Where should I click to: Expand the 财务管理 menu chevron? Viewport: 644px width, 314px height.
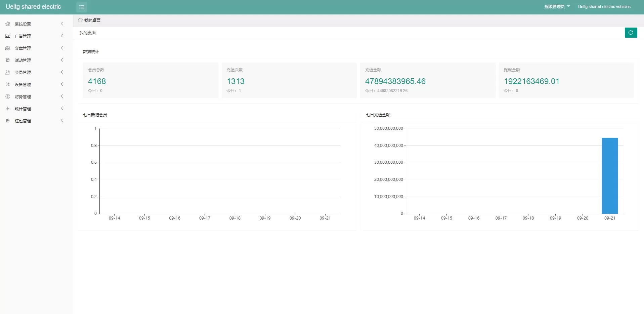tap(62, 96)
